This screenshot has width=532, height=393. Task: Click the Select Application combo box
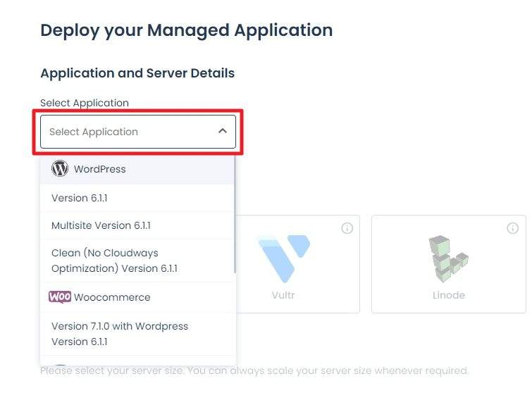137,132
